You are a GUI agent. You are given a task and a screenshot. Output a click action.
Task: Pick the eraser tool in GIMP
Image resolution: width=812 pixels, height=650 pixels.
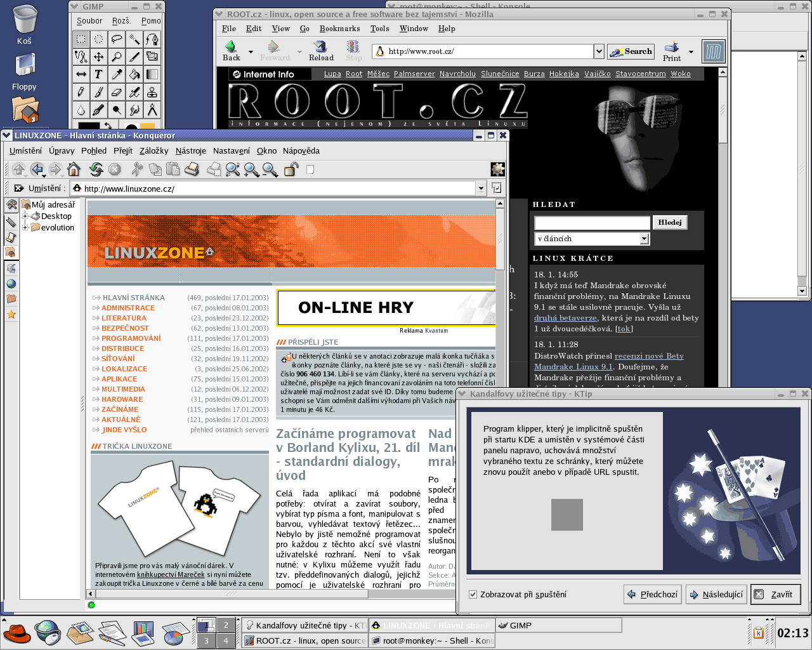[117, 93]
